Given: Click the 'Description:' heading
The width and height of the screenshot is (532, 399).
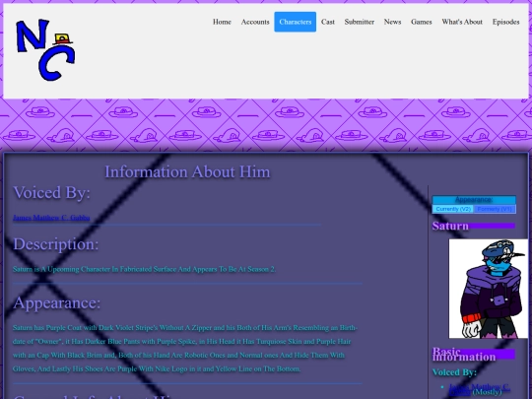Looking at the screenshot, I should (x=56, y=244).
